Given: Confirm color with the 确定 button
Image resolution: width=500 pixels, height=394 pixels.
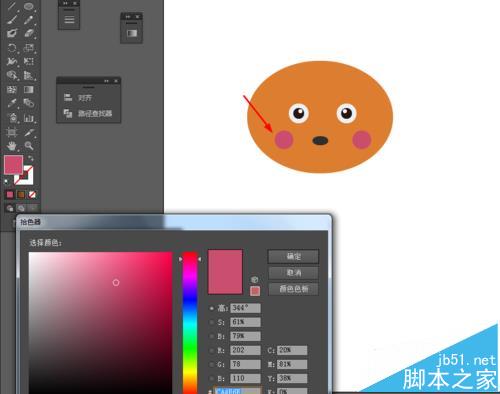Looking at the screenshot, I should [x=293, y=256].
